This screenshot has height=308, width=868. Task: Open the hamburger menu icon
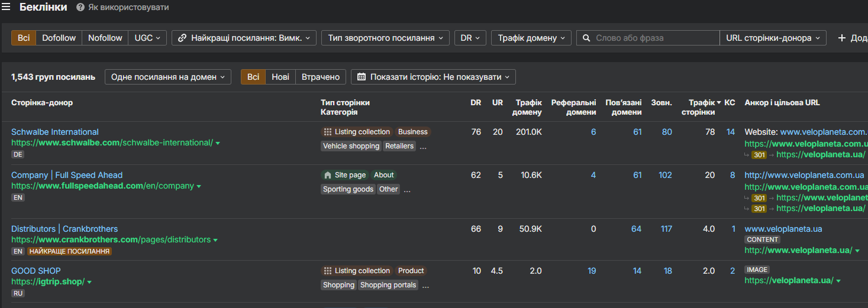[6, 7]
